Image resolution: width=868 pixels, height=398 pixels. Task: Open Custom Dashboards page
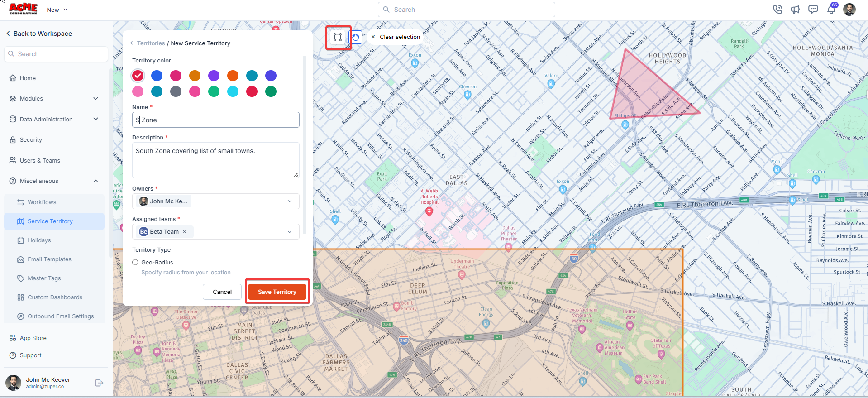point(54,297)
